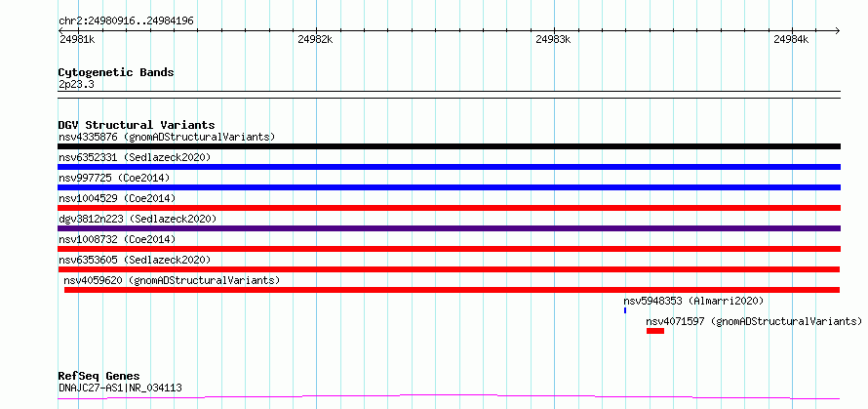Click nsv4059620 (gnomADStructuralVariants) label
This screenshot has width=868, height=409.
[173, 280]
